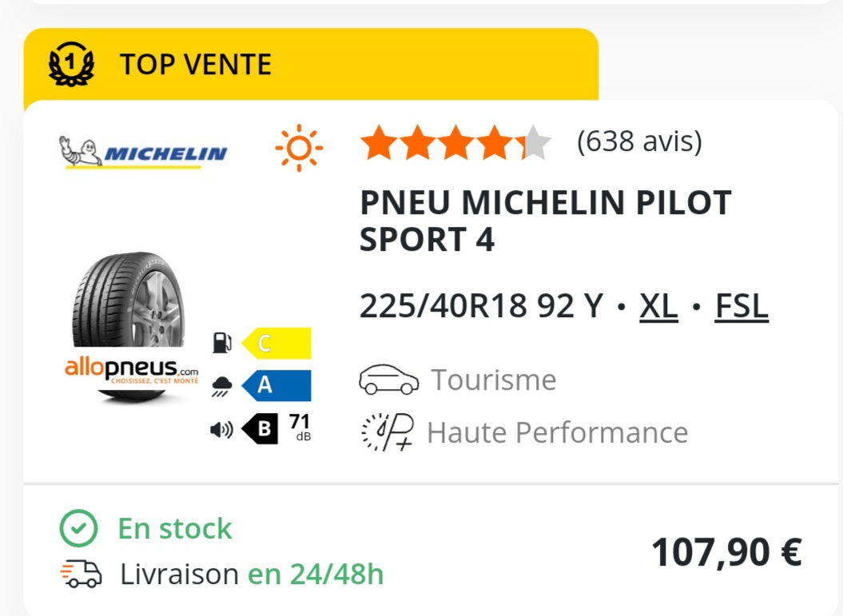Open the 638 avis reviews
The height and width of the screenshot is (616, 843).
(x=639, y=141)
